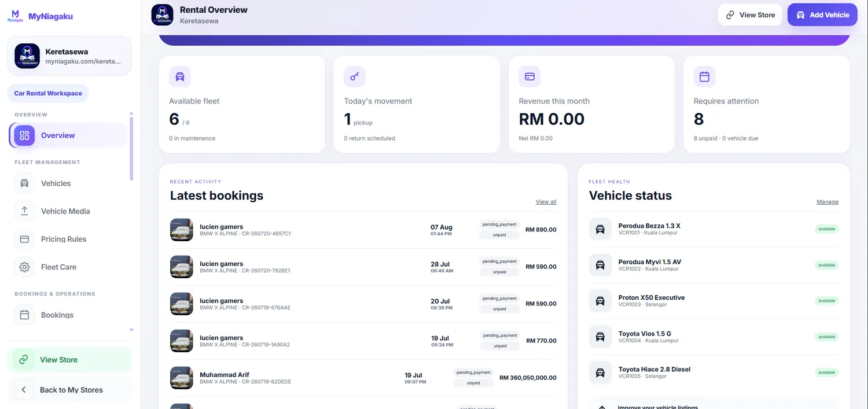This screenshot has width=868, height=409.
Task: Click car thumbnail for booking CR-260719-576AAE
Action: [x=181, y=304]
